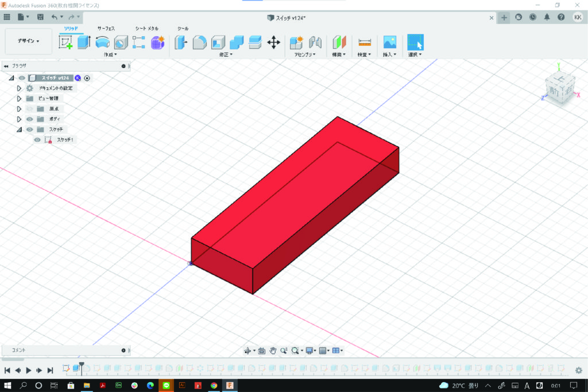
Task: Select the Press Pull tool
Action: click(181, 42)
